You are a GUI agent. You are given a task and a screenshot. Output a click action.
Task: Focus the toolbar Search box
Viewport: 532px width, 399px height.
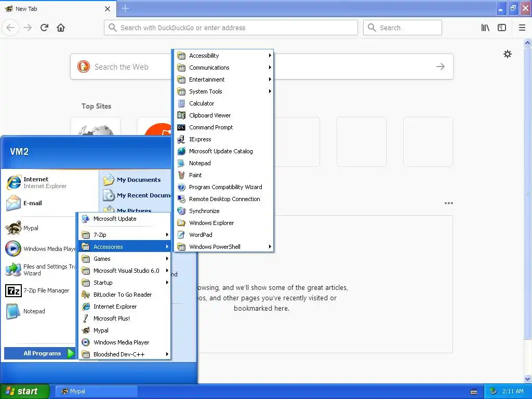(x=403, y=28)
